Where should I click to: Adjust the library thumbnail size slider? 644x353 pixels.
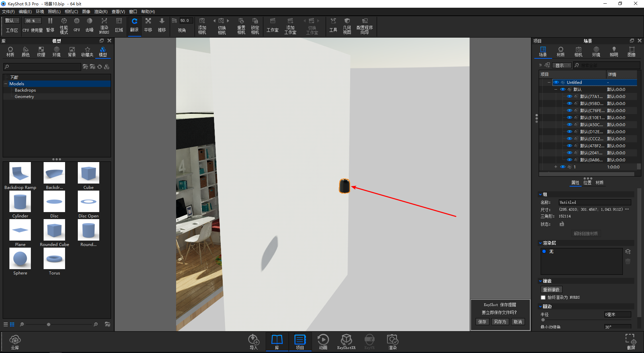pos(49,324)
